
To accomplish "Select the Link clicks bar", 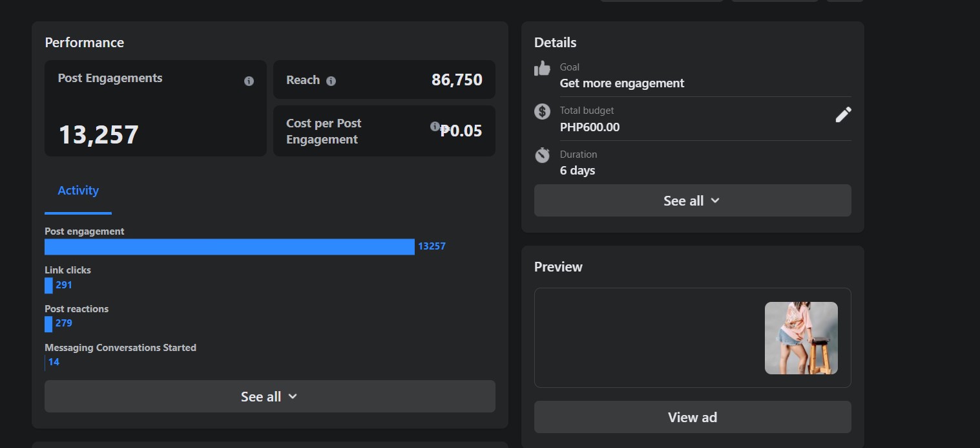I will (48, 285).
